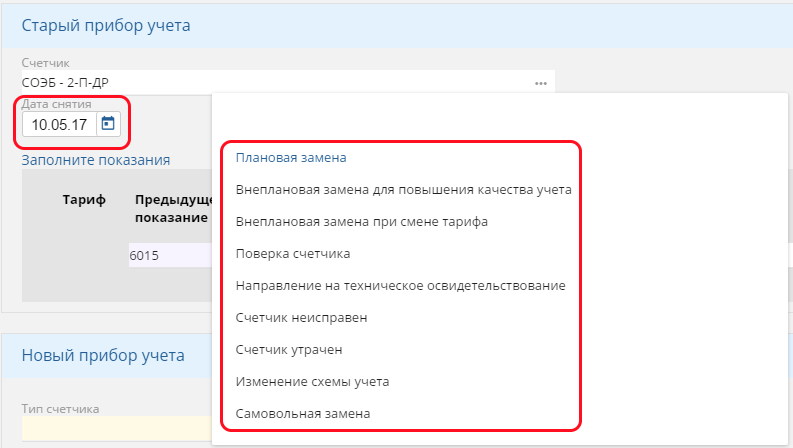Viewport: 793px width, 448px height.
Task: Click the three-dots button in Счетчик field
Action: (x=541, y=83)
